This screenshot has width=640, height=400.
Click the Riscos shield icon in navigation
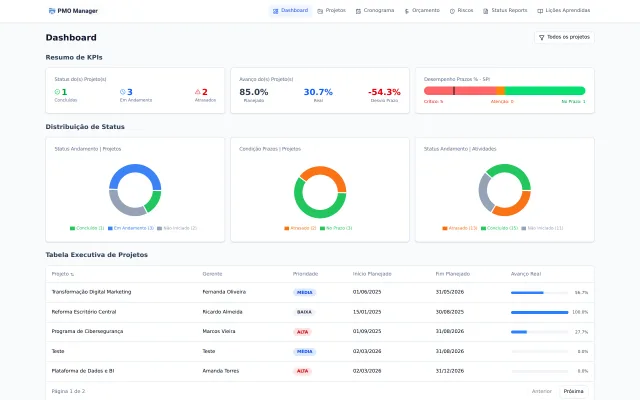(x=452, y=11)
